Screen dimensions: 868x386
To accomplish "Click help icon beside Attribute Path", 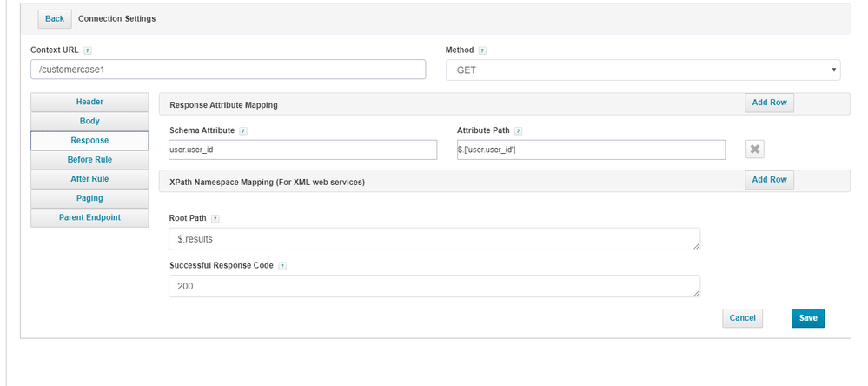I will [518, 131].
